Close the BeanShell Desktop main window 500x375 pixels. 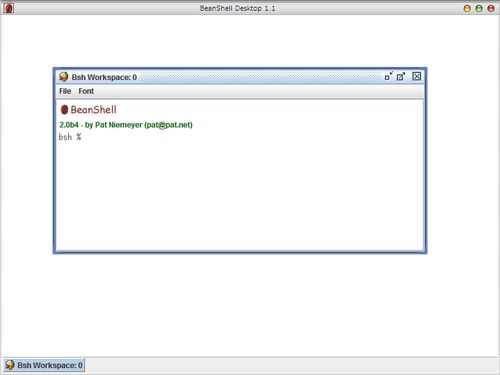point(491,8)
